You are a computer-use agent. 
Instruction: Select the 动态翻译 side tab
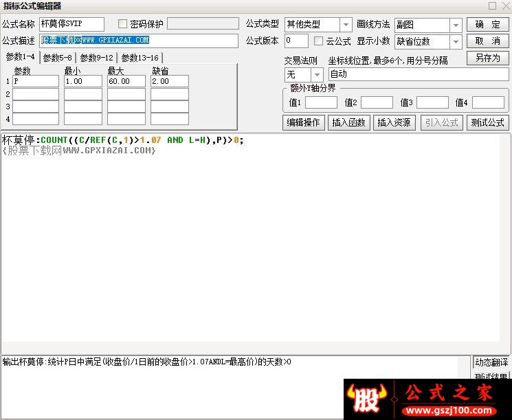tap(491, 362)
